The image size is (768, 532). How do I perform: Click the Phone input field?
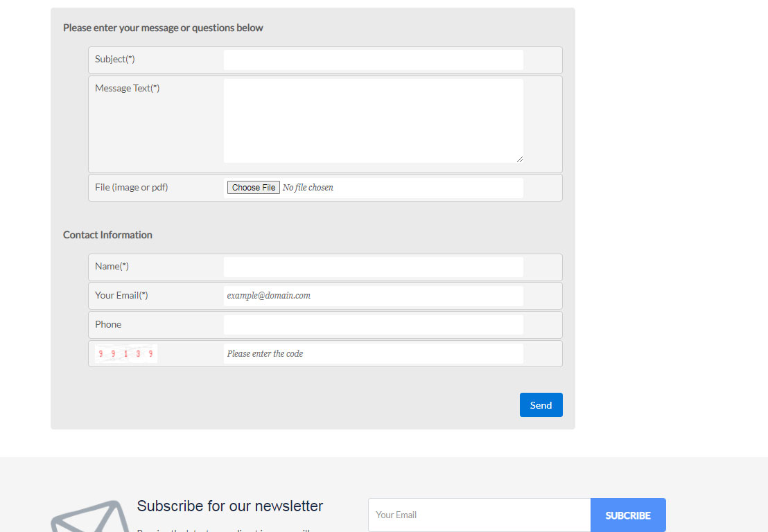click(373, 324)
